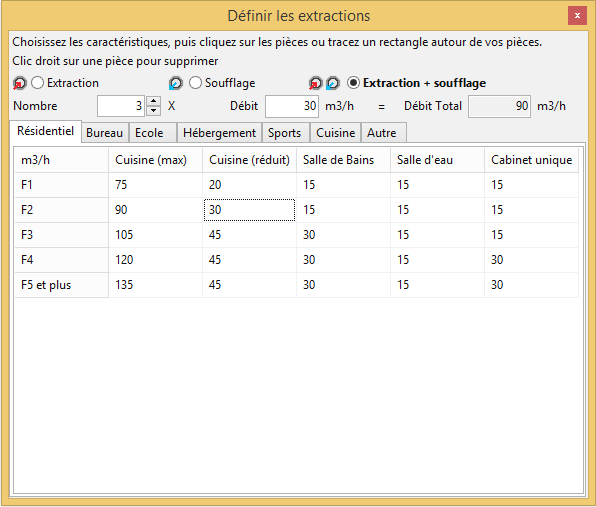Select the Extraction radio button
Image resolution: width=596 pixels, height=507 pixels.
(x=37, y=83)
